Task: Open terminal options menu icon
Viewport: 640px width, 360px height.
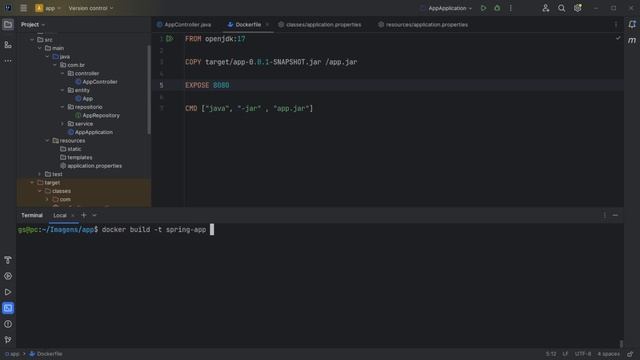Action: click(604, 215)
